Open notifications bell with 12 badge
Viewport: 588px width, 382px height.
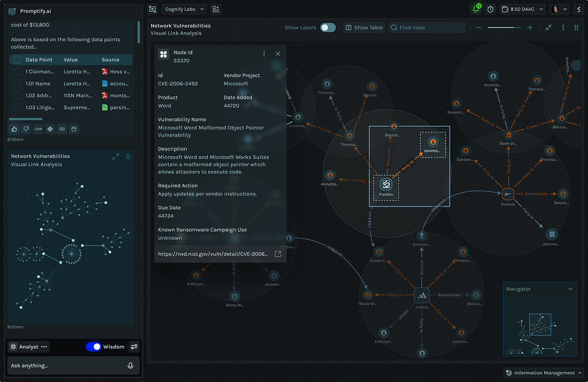[x=476, y=9]
